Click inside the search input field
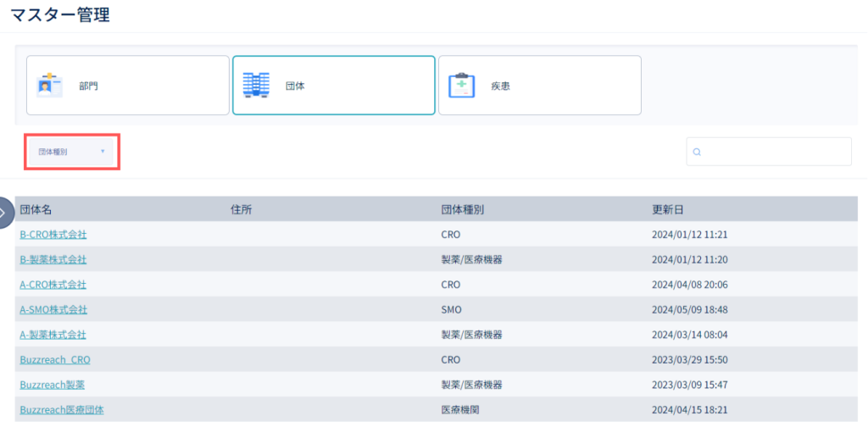868x427 pixels. tap(769, 152)
